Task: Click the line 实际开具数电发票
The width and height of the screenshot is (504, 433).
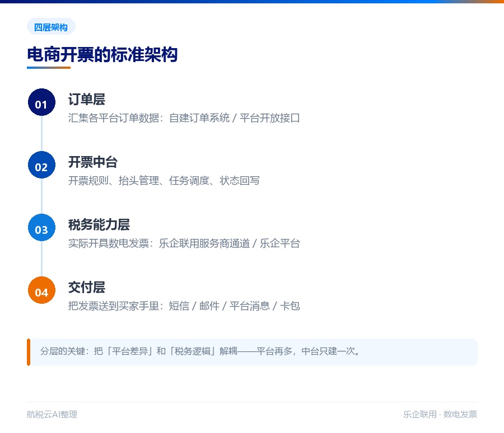Action: [184, 243]
